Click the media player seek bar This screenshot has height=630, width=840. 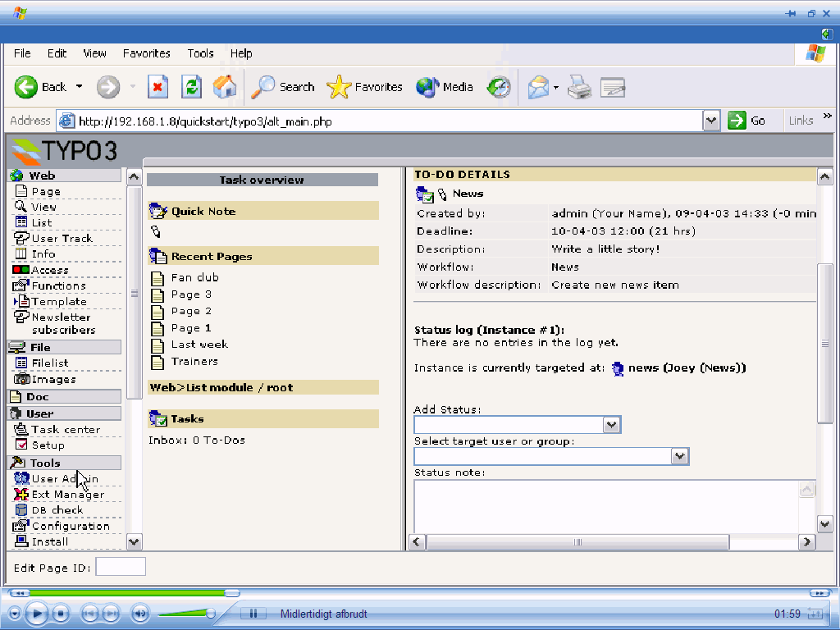coord(418,593)
